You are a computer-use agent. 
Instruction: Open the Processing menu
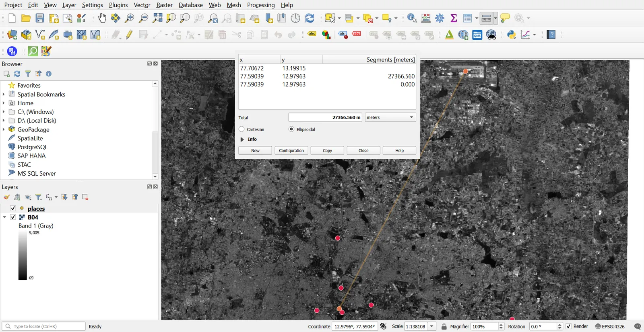coord(261,5)
